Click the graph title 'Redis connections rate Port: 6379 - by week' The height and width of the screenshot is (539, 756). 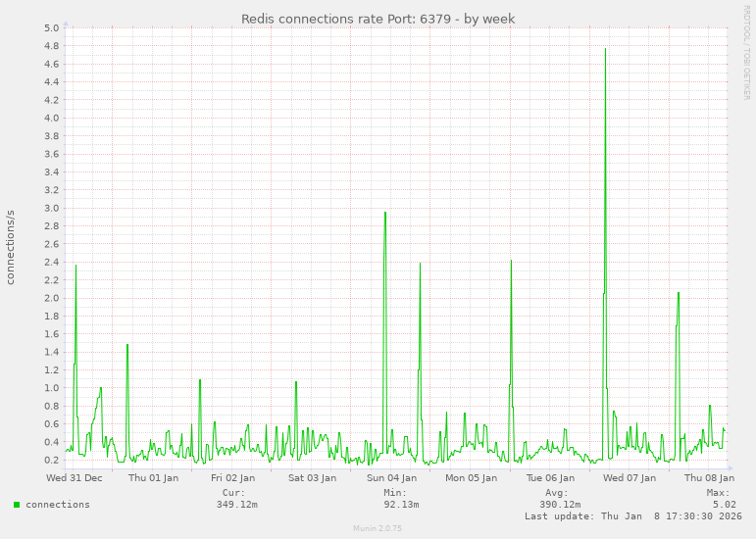click(378, 20)
